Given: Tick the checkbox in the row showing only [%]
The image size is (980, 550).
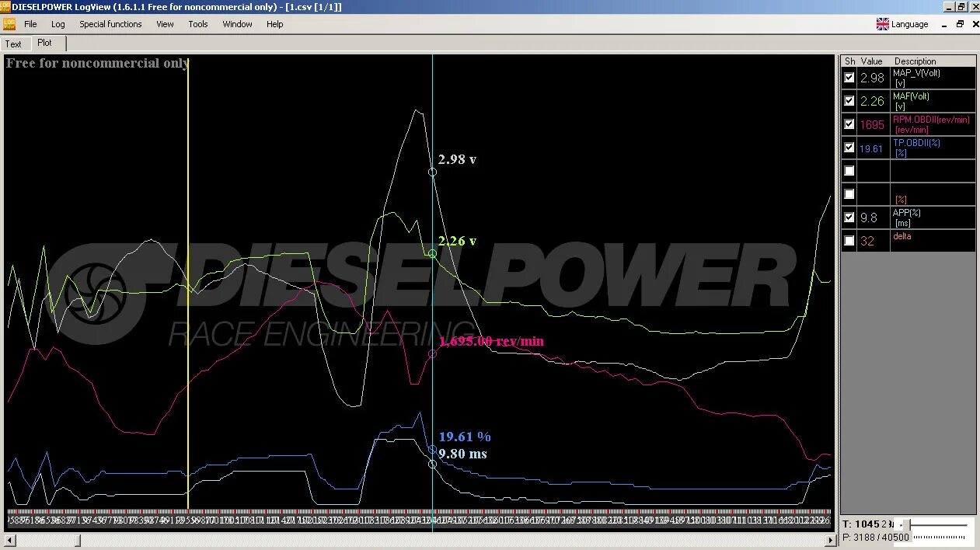Looking at the screenshot, I should coord(849,194).
